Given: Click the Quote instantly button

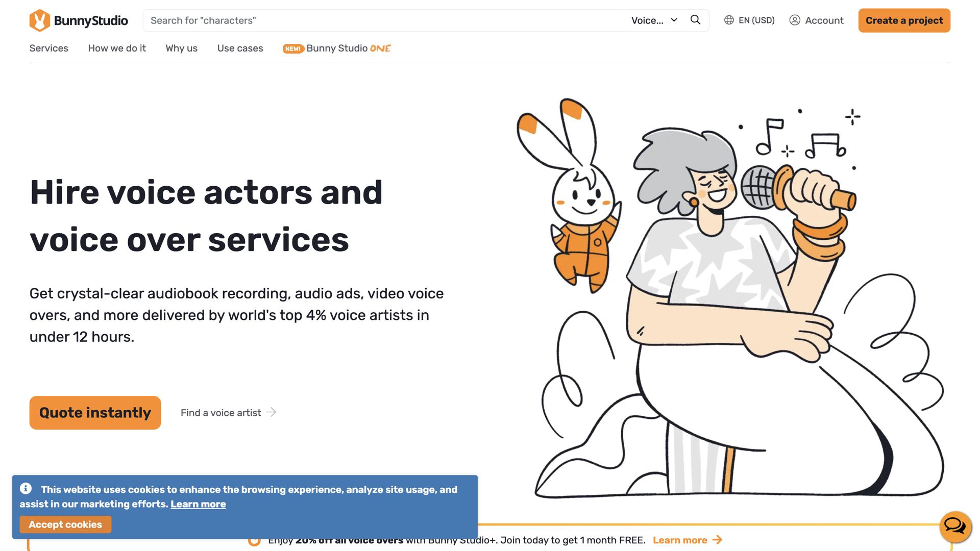Looking at the screenshot, I should point(95,413).
